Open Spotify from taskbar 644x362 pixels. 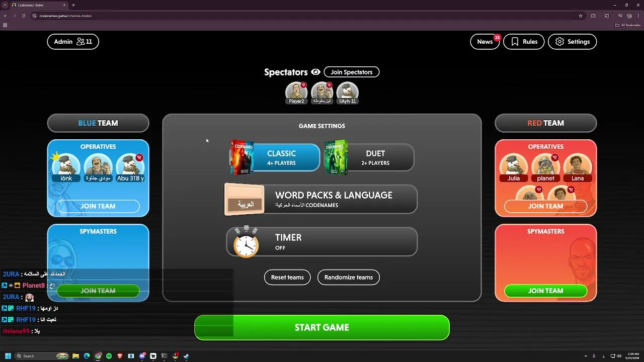tap(109, 356)
